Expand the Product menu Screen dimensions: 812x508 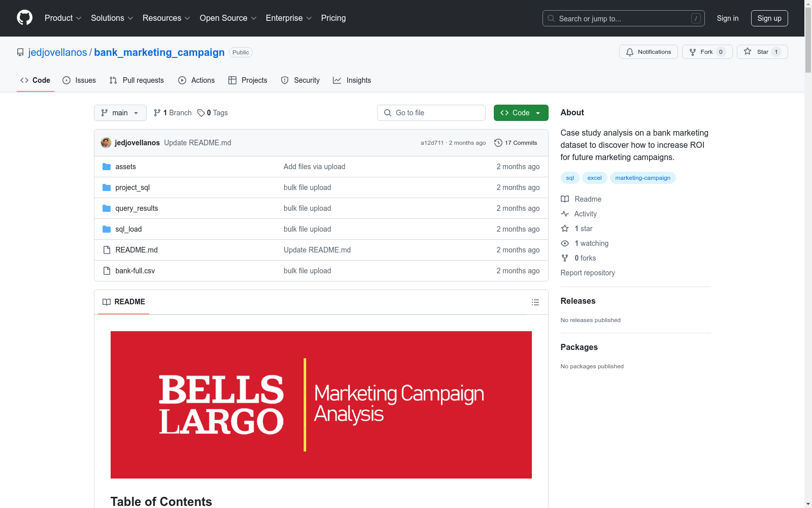click(x=63, y=18)
